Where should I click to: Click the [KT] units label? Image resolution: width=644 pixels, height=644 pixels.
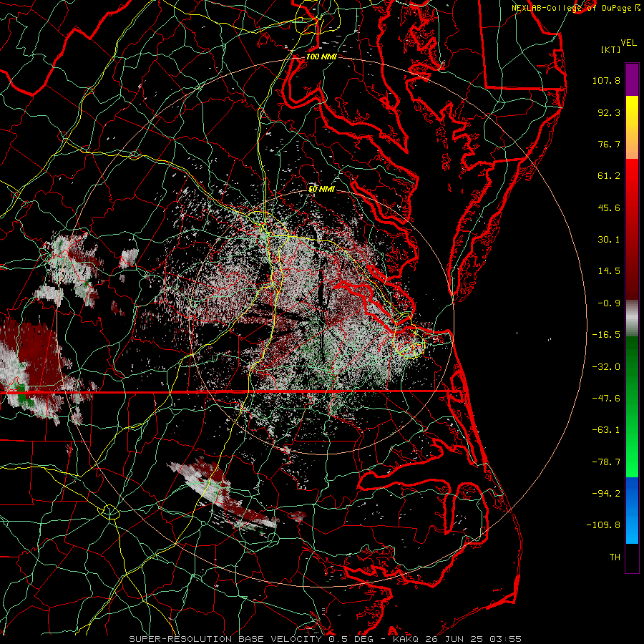tap(610, 49)
